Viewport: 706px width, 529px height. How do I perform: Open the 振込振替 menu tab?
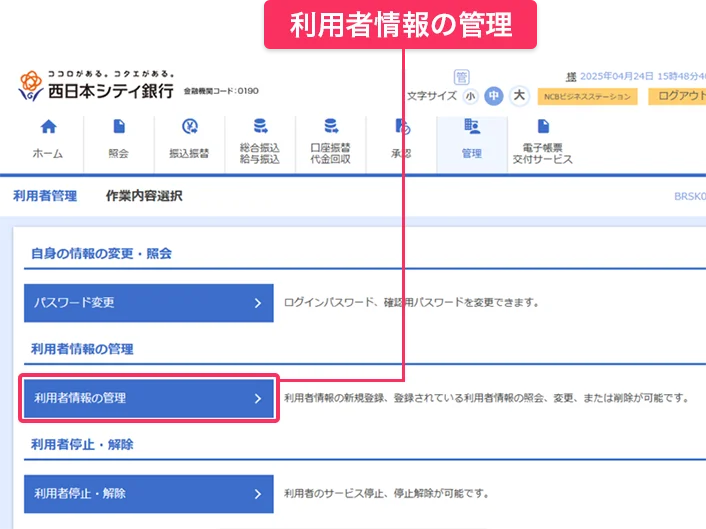point(189,144)
